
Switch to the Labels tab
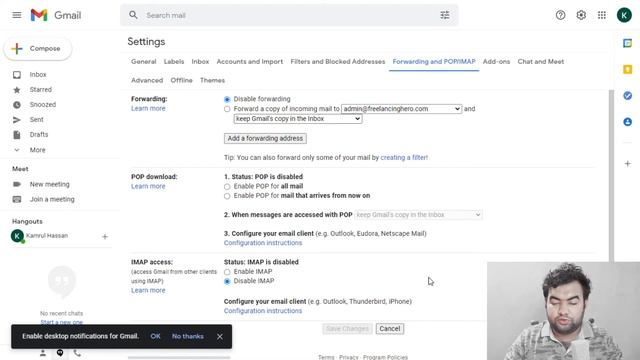click(174, 62)
